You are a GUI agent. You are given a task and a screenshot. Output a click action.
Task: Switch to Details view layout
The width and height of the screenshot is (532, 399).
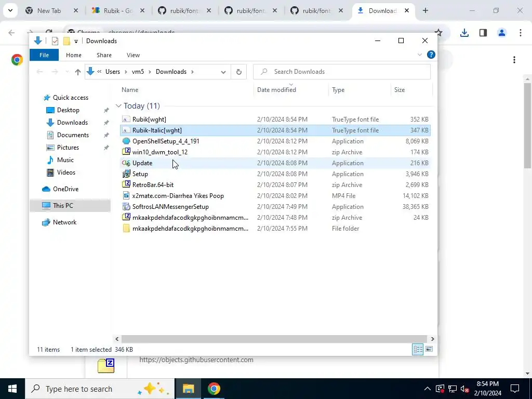click(418, 349)
